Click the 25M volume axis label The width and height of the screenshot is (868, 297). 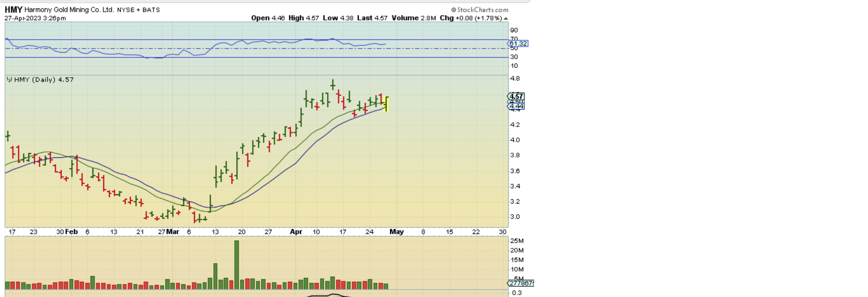click(517, 241)
